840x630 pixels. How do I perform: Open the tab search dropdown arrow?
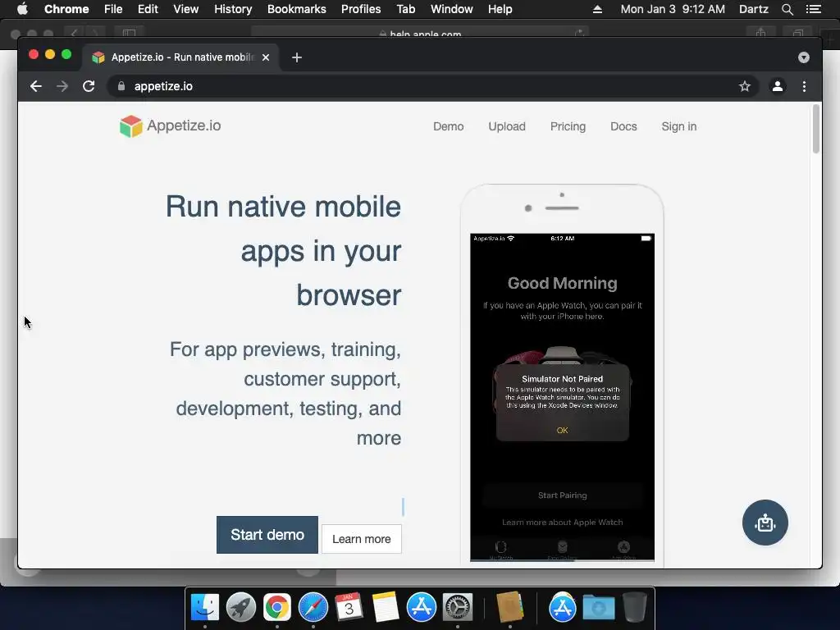pos(804,57)
